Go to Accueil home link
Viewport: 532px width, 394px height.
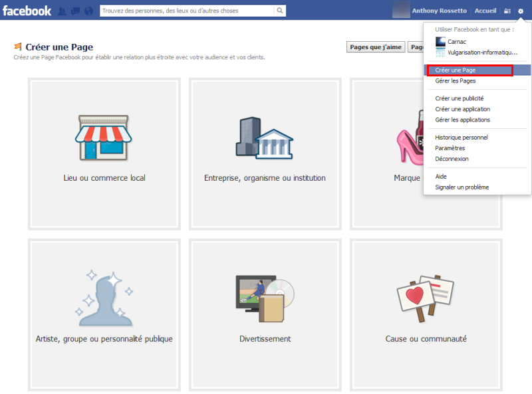pyautogui.click(x=485, y=11)
